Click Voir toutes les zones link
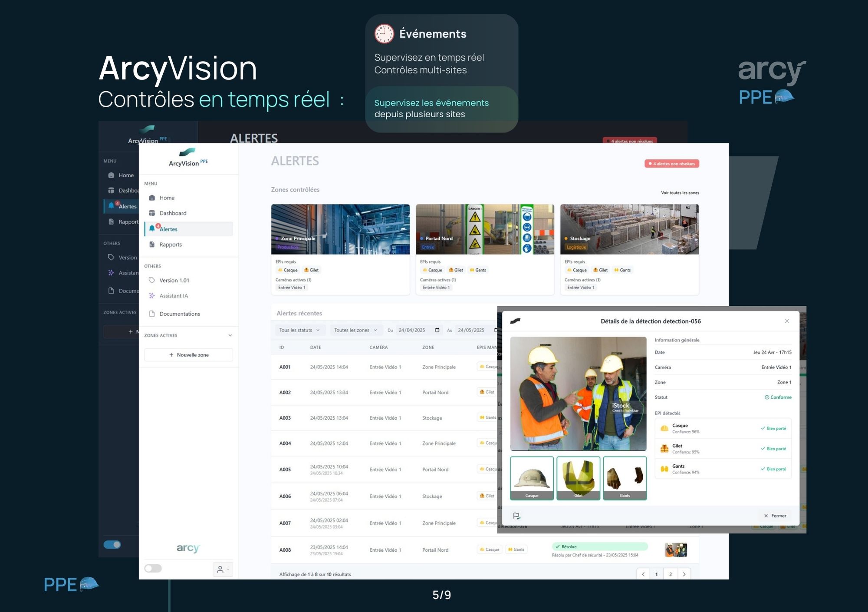 pos(680,193)
